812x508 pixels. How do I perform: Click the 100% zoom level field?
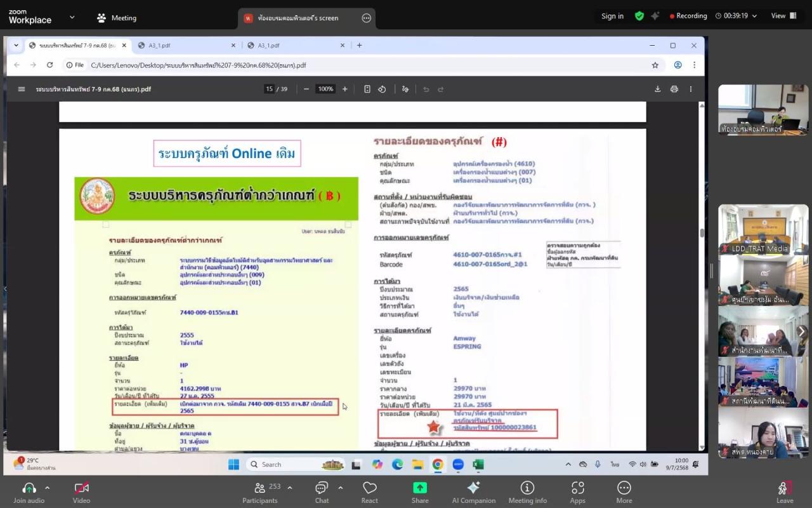pyautogui.click(x=325, y=89)
